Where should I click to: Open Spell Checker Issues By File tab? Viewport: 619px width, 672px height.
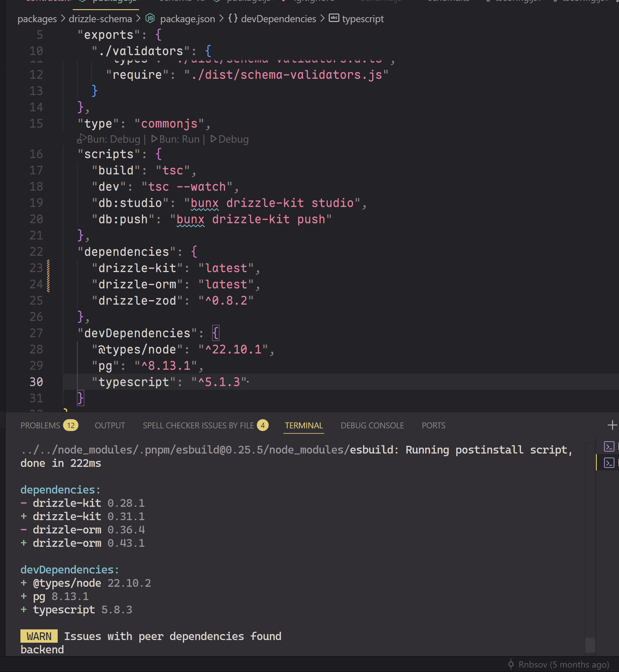click(198, 425)
